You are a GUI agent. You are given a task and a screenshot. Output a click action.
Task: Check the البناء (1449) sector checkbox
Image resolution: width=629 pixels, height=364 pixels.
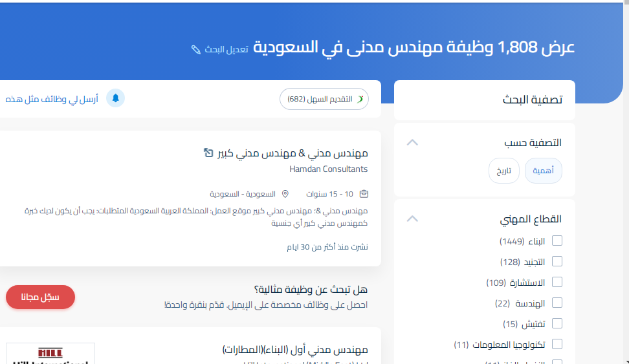[x=557, y=241]
